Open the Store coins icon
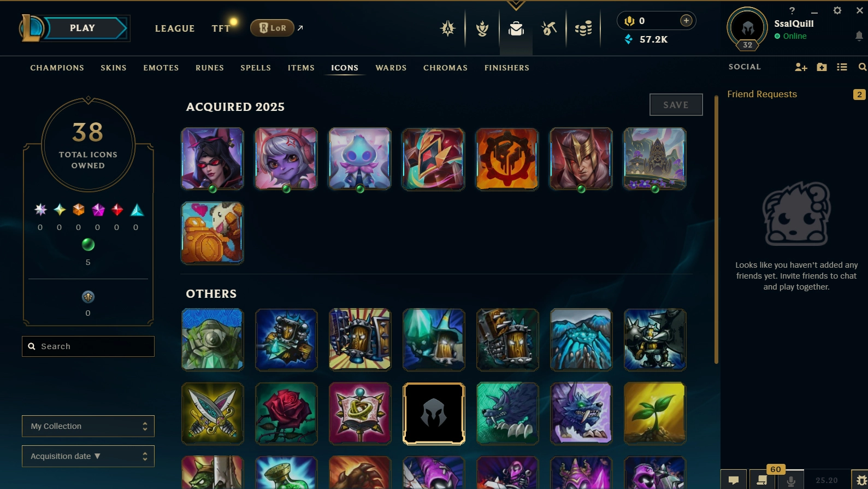The image size is (868, 489). click(583, 28)
